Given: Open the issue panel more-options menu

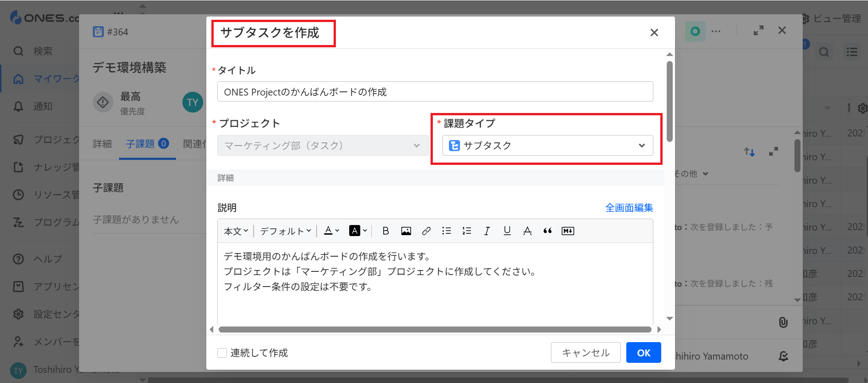Looking at the screenshot, I should [x=716, y=31].
